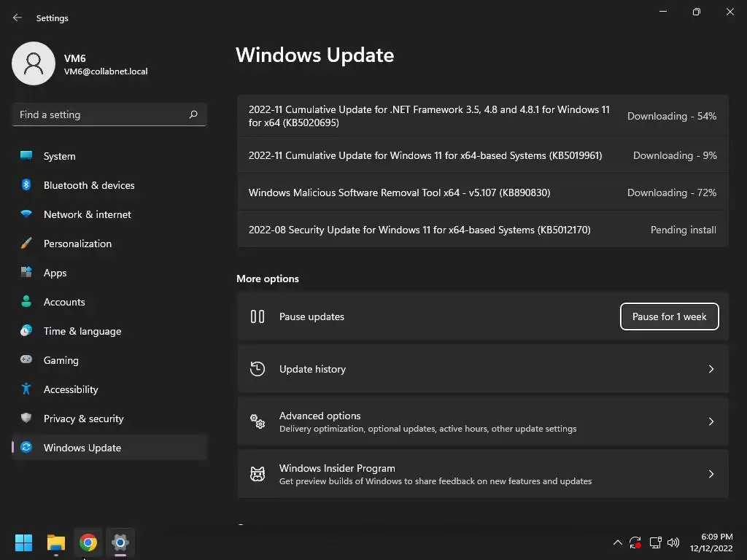Click the search magnifier icon in Find a setting
The image size is (747, 560).
[193, 114]
